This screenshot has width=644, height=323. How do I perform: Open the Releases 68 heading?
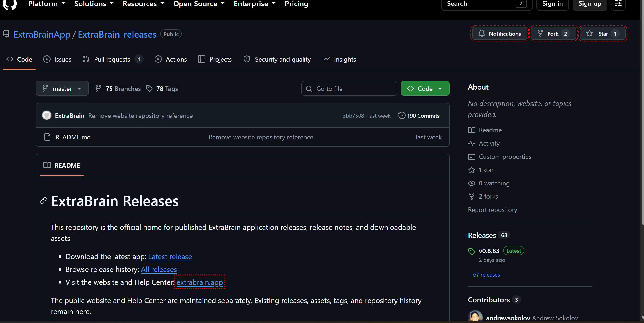(489, 235)
